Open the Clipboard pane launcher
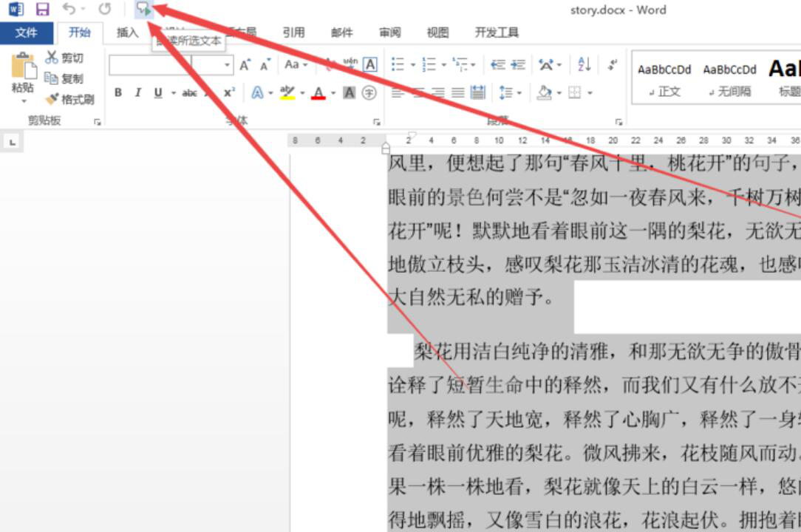 [97, 122]
